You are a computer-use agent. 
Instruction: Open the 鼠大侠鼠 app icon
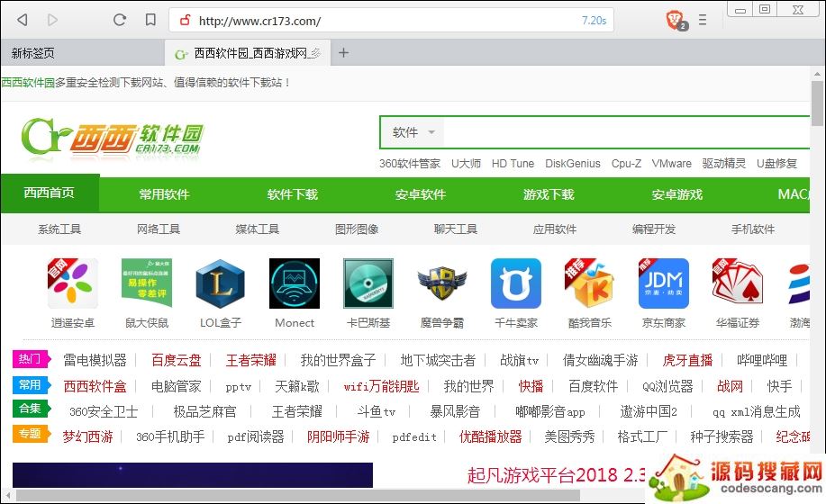click(x=147, y=283)
